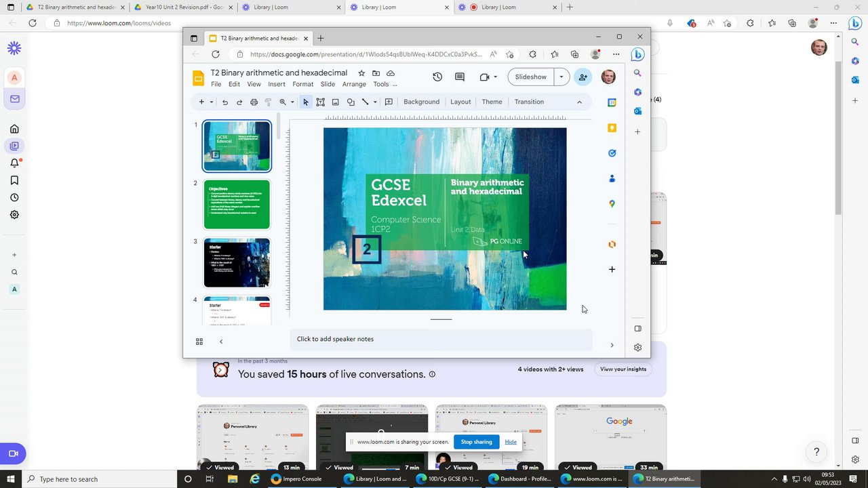Viewport: 868px width, 488px height.
Task: Click the Loom help question mark button
Action: pos(816,452)
